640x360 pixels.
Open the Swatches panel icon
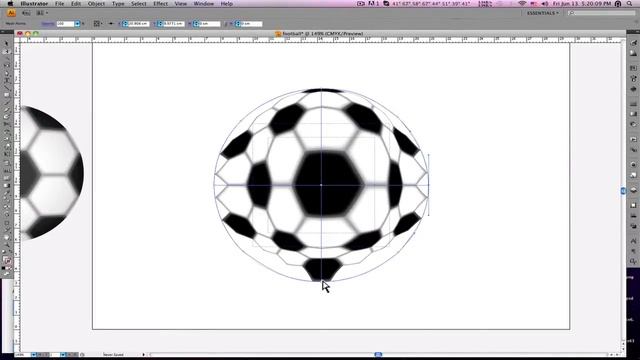pyautogui.click(x=633, y=68)
